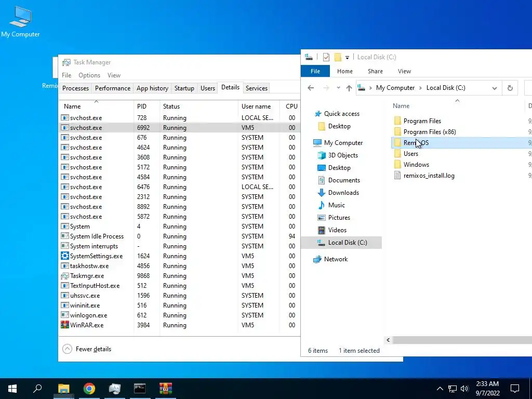Switch to Users tab in Task Manager
The height and width of the screenshot is (399, 532).
point(208,88)
